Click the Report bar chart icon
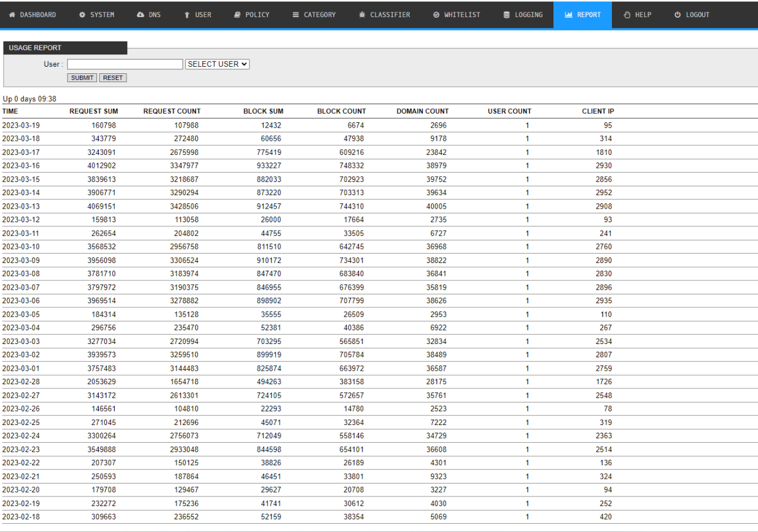The width and height of the screenshot is (758, 532). point(569,15)
